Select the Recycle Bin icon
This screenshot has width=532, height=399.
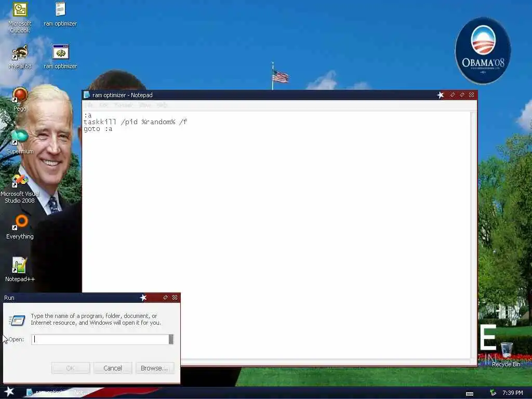(x=506, y=354)
